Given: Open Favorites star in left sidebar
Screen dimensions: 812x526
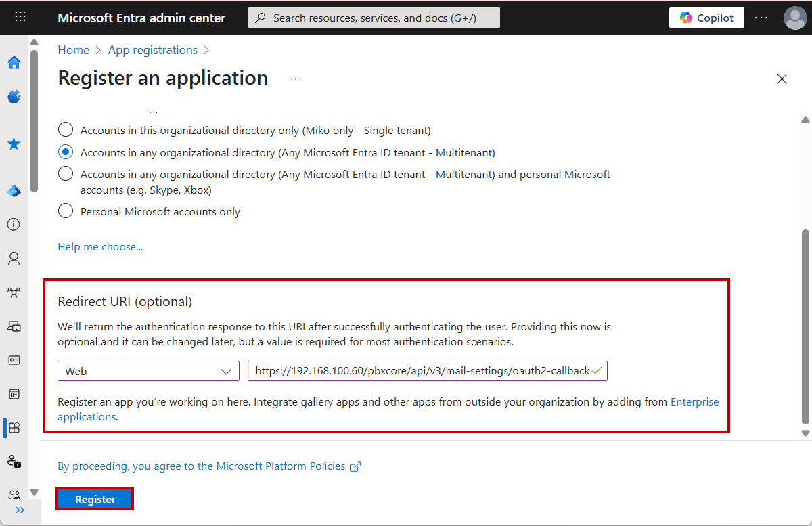Looking at the screenshot, I should click(14, 144).
